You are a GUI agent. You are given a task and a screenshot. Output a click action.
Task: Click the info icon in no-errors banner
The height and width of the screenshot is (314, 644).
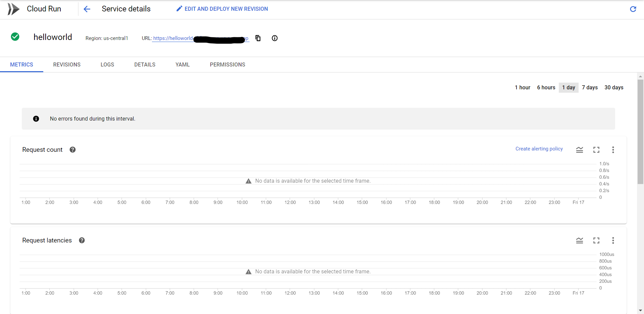[x=36, y=119]
